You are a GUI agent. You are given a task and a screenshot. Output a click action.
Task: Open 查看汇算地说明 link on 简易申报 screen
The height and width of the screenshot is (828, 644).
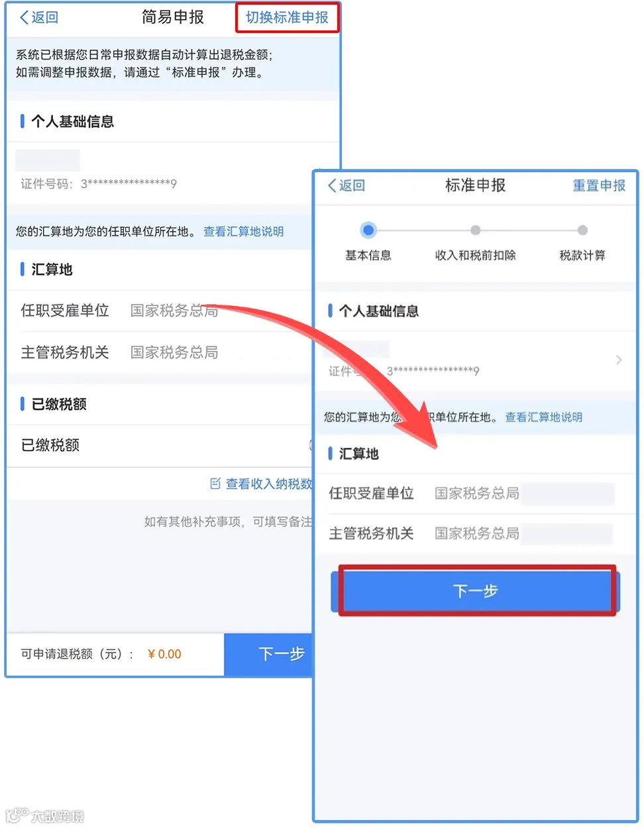[243, 231]
